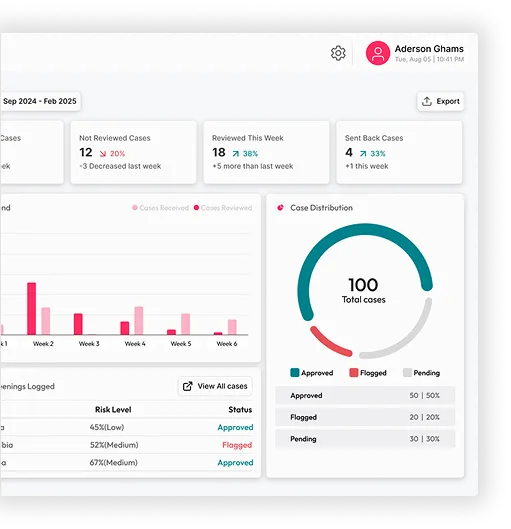Select the Approved 50 | 50% row
The height and width of the screenshot is (529, 511).
click(365, 395)
